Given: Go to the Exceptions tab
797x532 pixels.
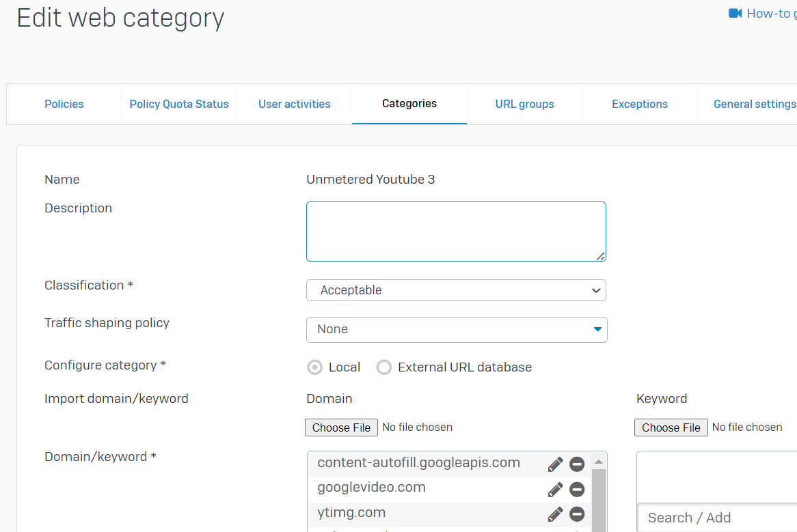Looking at the screenshot, I should [x=639, y=104].
